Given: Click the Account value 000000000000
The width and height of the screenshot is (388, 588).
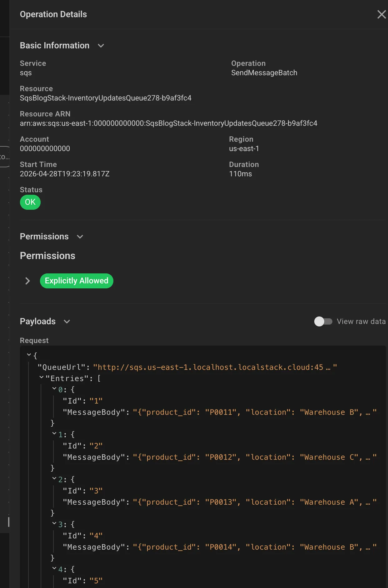Looking at the screenshot, I should 45,149.
